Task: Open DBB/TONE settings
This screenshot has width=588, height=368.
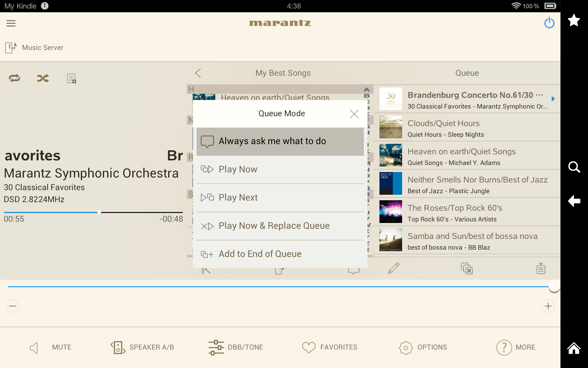Action: pos(236,347)
